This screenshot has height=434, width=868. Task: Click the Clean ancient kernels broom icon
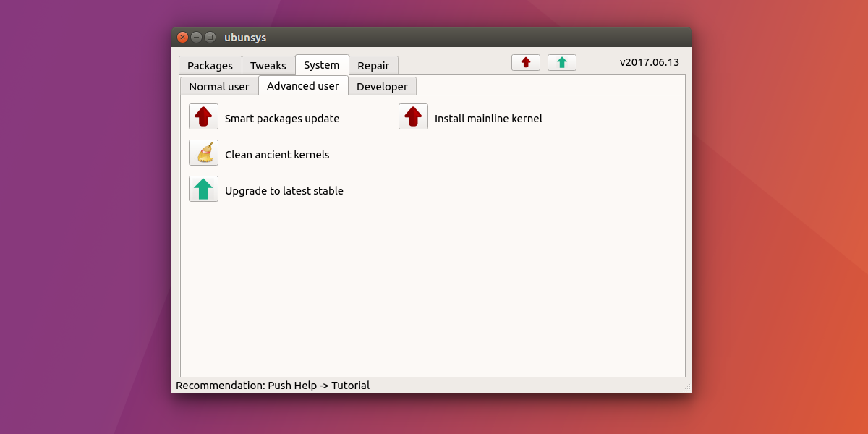click(203, 153)
